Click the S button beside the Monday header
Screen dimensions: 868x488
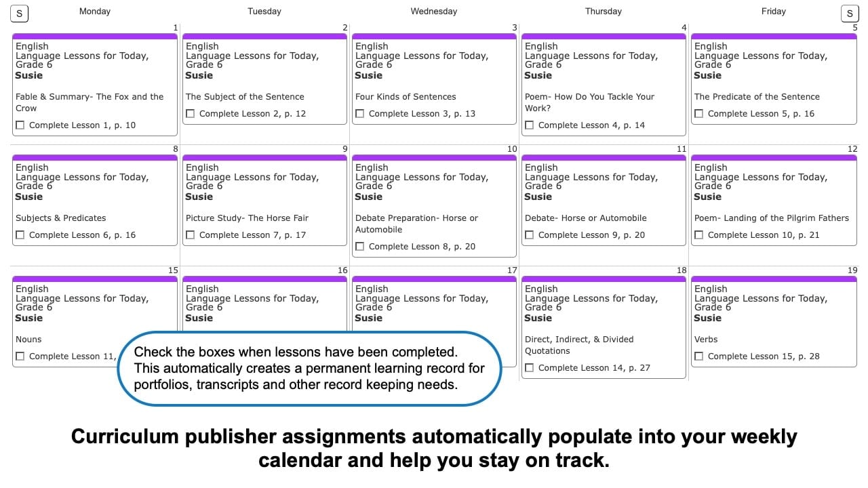[19, 13]
